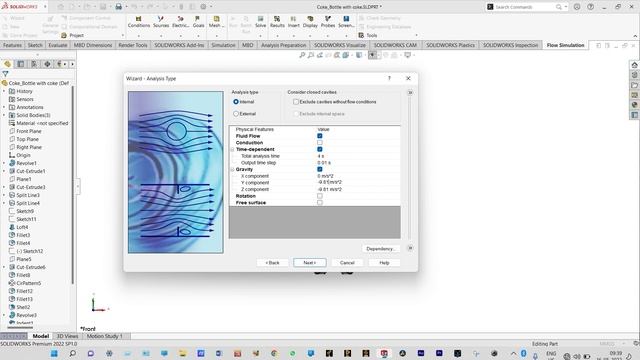
Task: Click the Output time step value
Action: click(324, 162)
